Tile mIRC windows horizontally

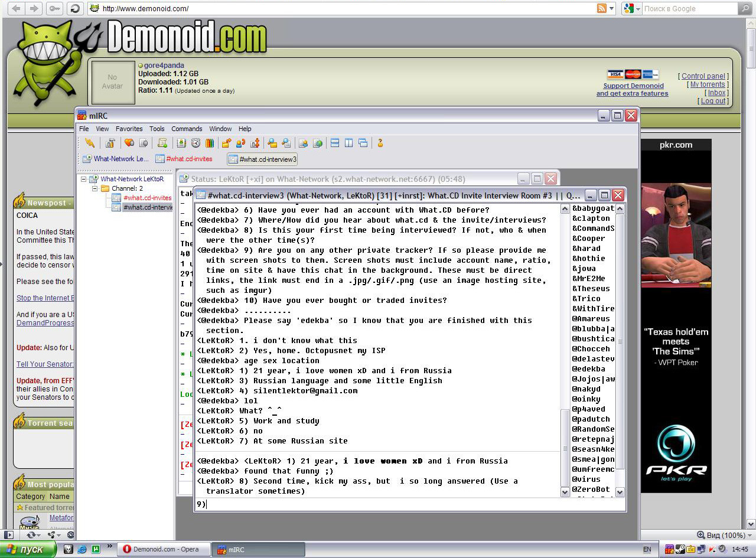(x=335, y=143)
